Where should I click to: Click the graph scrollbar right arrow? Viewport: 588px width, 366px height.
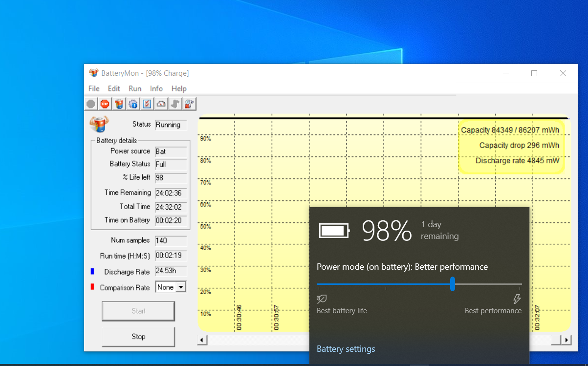click(x=566, y=340)
